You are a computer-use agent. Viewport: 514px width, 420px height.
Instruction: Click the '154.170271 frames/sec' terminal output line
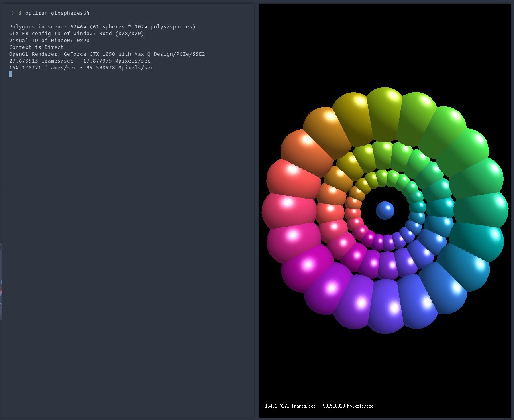[82, 68]
